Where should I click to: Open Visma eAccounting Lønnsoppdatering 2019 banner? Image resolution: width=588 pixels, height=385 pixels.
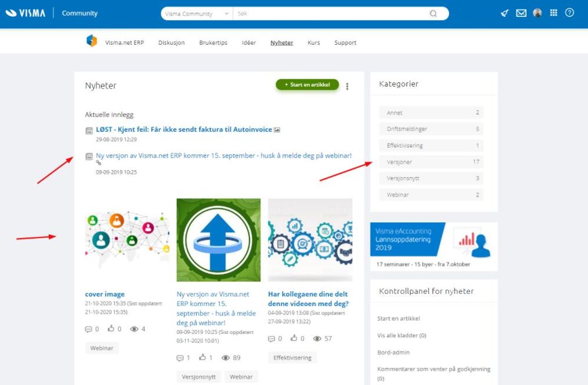coord(434,247)
